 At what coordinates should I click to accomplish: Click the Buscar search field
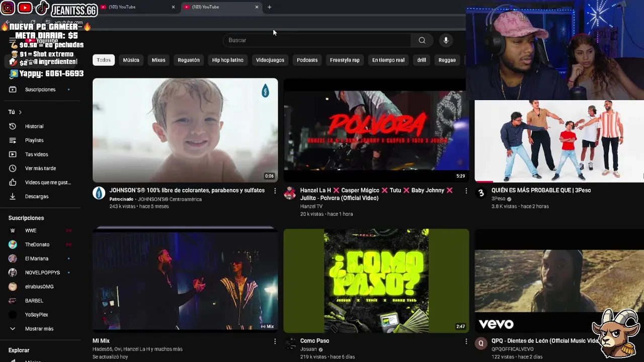tap(317, 40)
